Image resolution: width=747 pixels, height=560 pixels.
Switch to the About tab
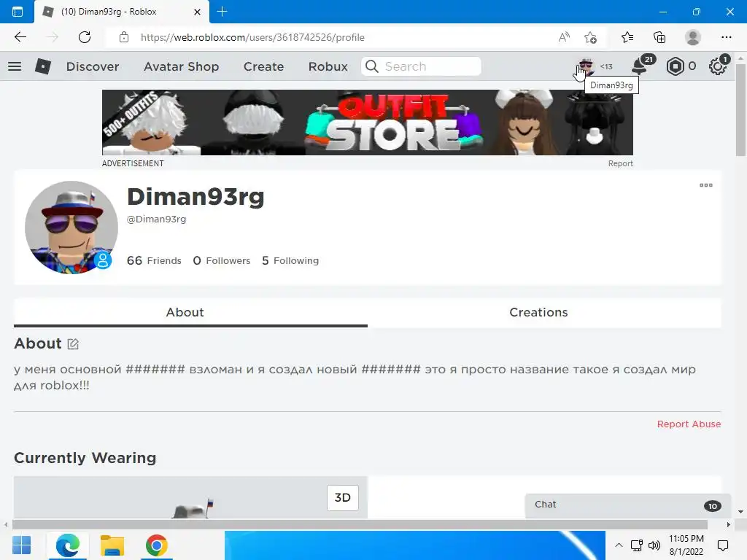pyautogui.click(x=190, y=312)
